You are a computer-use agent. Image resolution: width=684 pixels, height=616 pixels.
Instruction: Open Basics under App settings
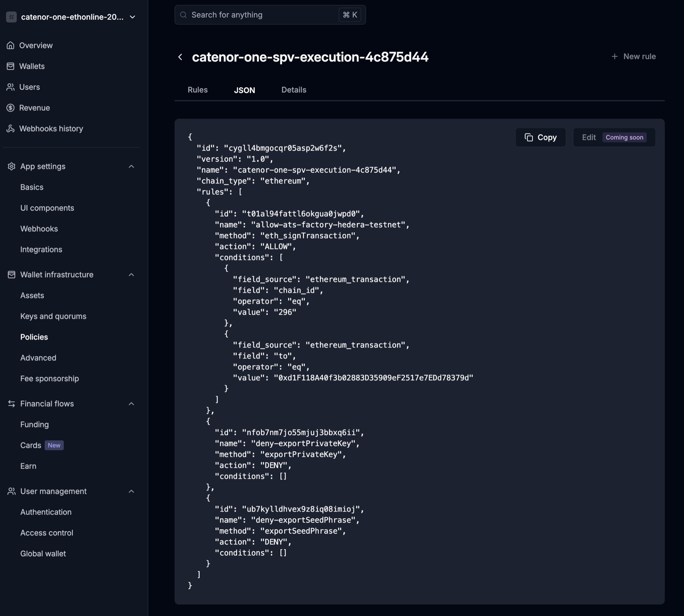(x=32, y=187)
